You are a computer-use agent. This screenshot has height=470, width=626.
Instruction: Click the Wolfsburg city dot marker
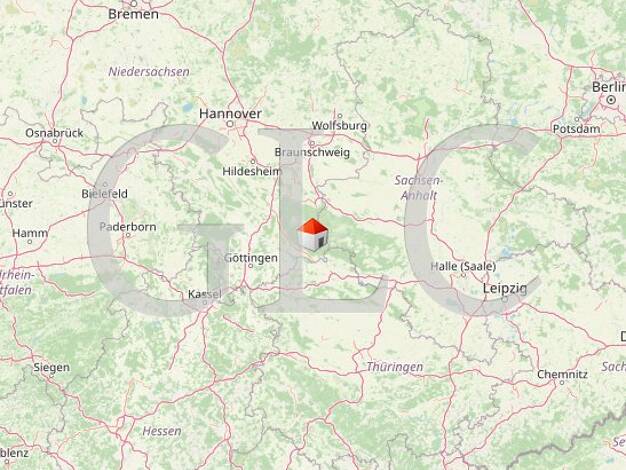click(340, 116)
